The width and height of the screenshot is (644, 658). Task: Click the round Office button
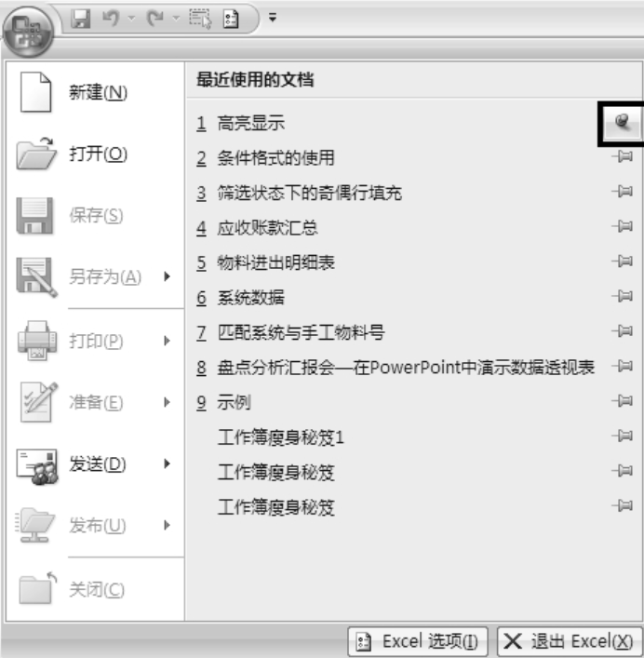click(x=28, y=34)
